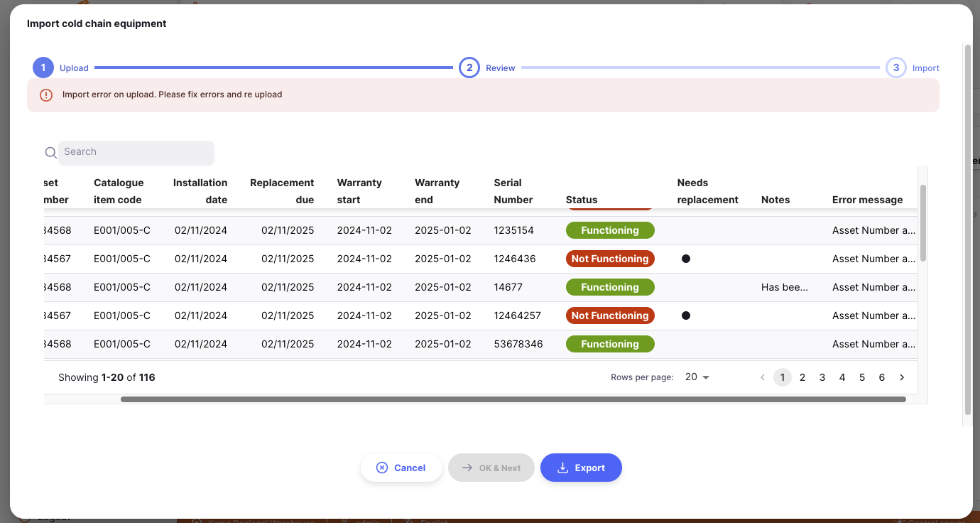Click the Replacement due column header
The width and height of the screenshot is (980, 523).
point(282,191)
